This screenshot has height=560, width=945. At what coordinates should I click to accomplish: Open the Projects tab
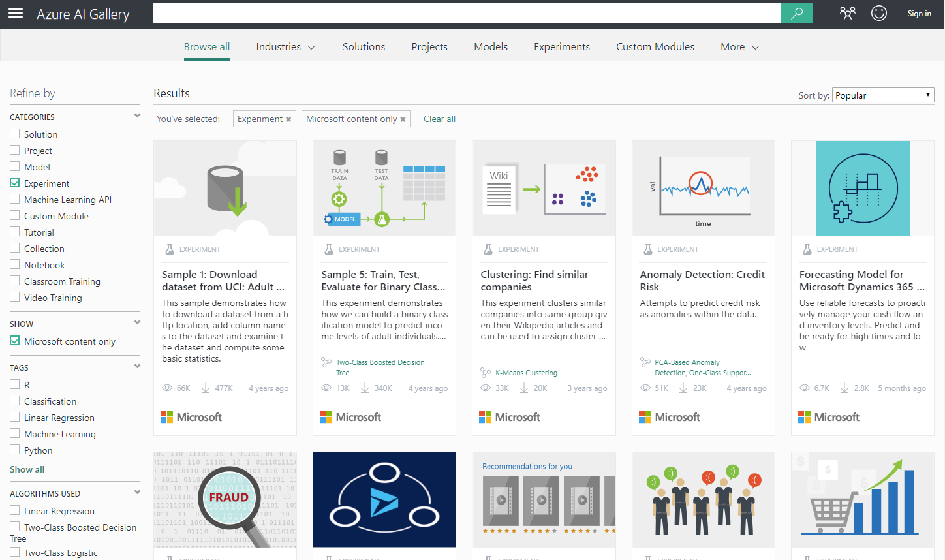pyautogui.click(x=429, y=47)
